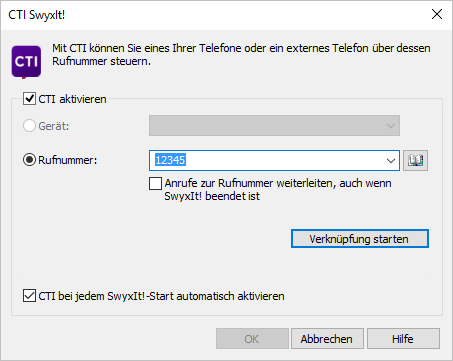Screen dimensions: 453x361
Task: Click the Verknüpfung starten button
Action: coord(360,239)
